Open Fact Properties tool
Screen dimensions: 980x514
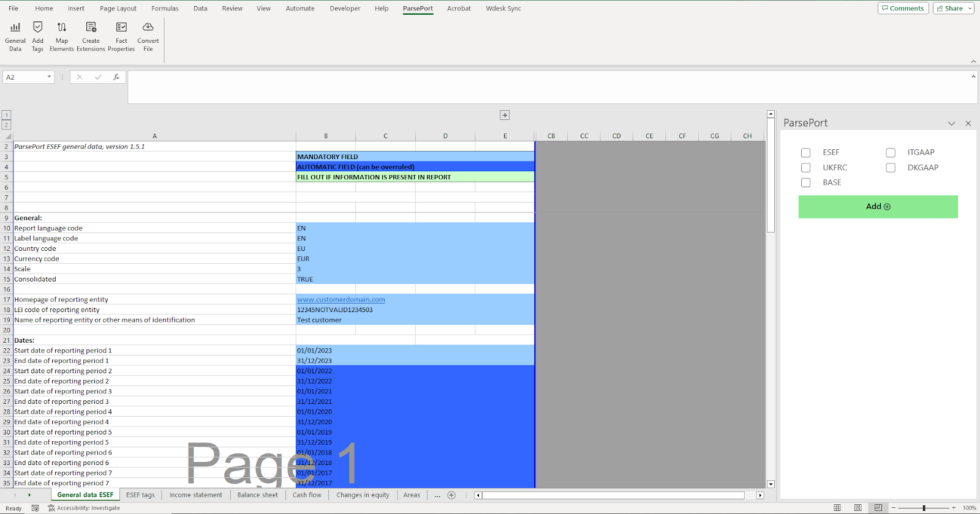121,36
